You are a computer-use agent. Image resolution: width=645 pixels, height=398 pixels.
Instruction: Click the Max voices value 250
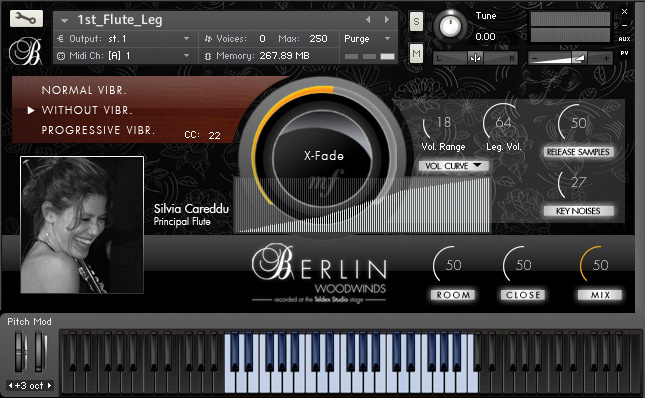pos(318,39)
